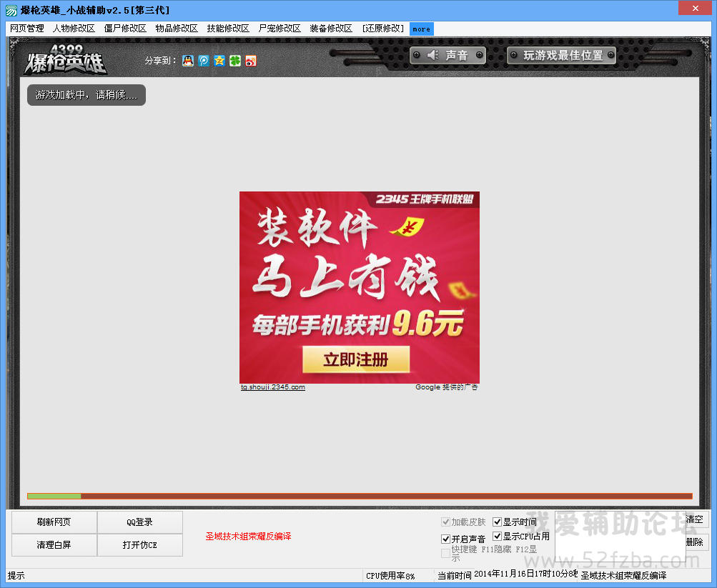Click the 清空 button

pyautogui.click(x=696, y=519)
